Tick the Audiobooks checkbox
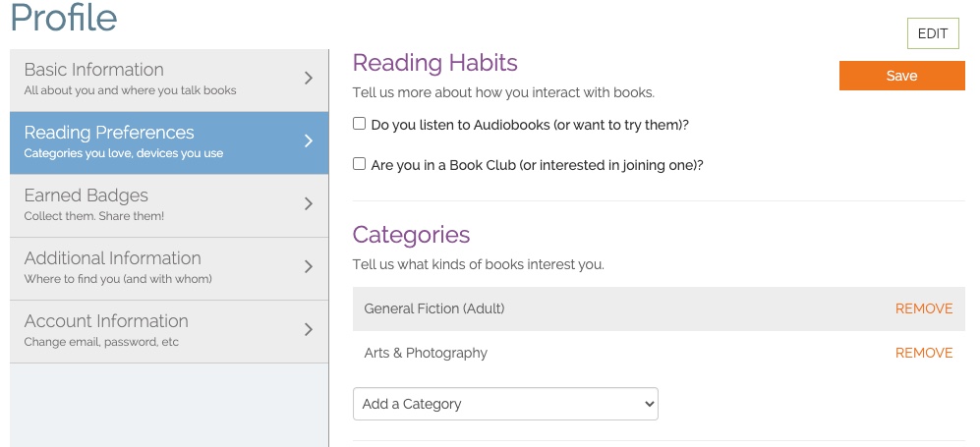This screenshot has height=447, width=980. (360, 125)
